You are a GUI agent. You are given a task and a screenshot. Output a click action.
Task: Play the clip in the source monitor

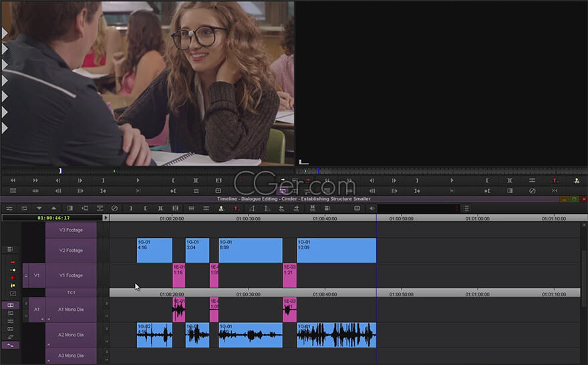click(x=138, y=180)
